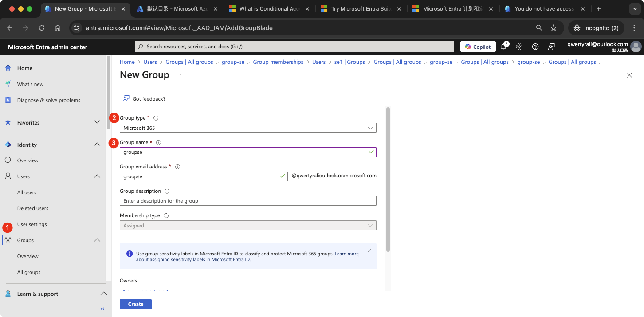
Task: Click the Home icon in sidebar
Action: [8, 68]
